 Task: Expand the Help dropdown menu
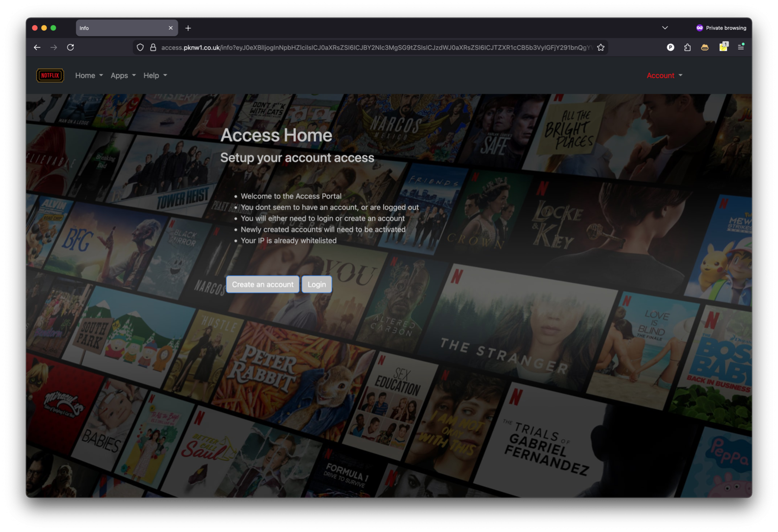pyautogui.click(x=155, y=75)
